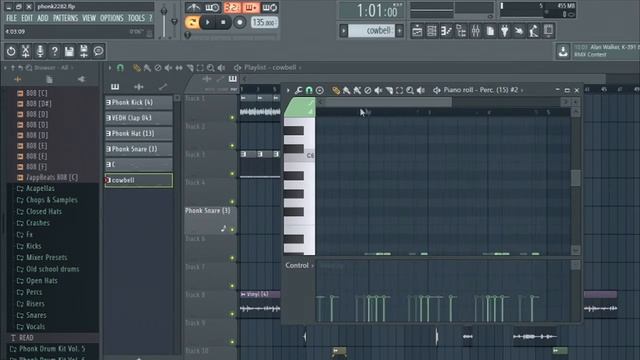
Task: Toggle the metronome button
Action: (193, 7)
